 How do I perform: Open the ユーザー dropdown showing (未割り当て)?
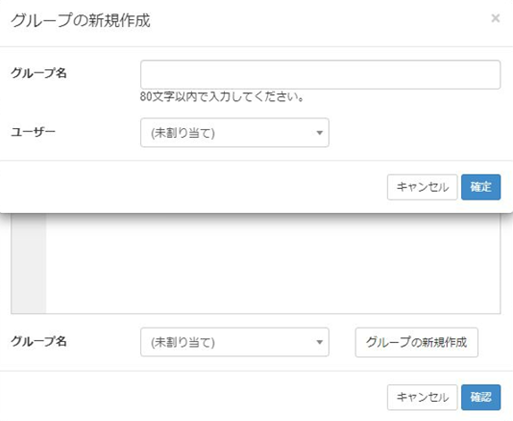tap(235, 133)
